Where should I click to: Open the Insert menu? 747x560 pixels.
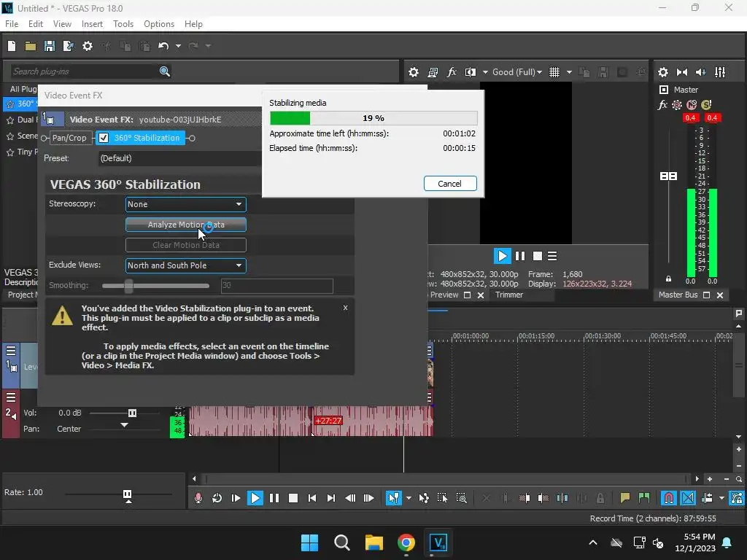[x=92, y=24]
